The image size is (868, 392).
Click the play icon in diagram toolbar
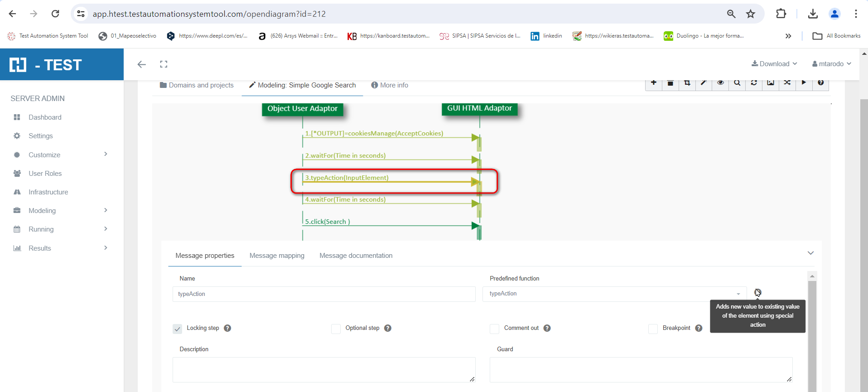tap(804, 83)
